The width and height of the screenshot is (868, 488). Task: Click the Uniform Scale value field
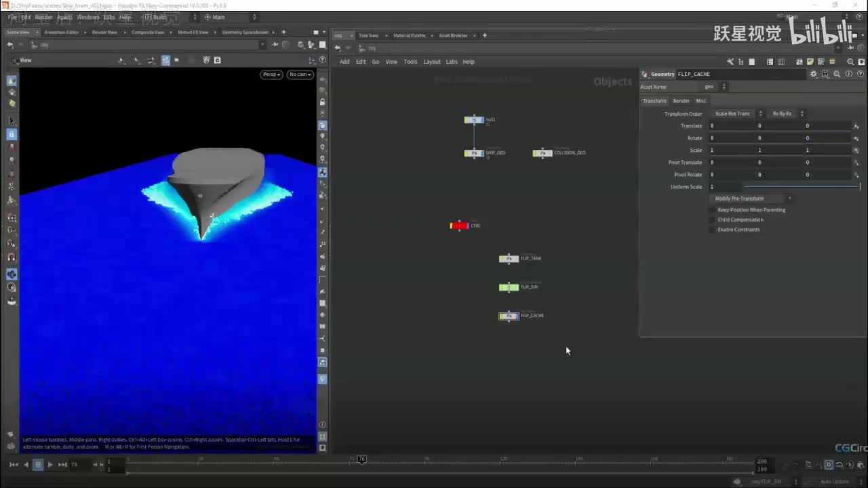click(725, 187)
